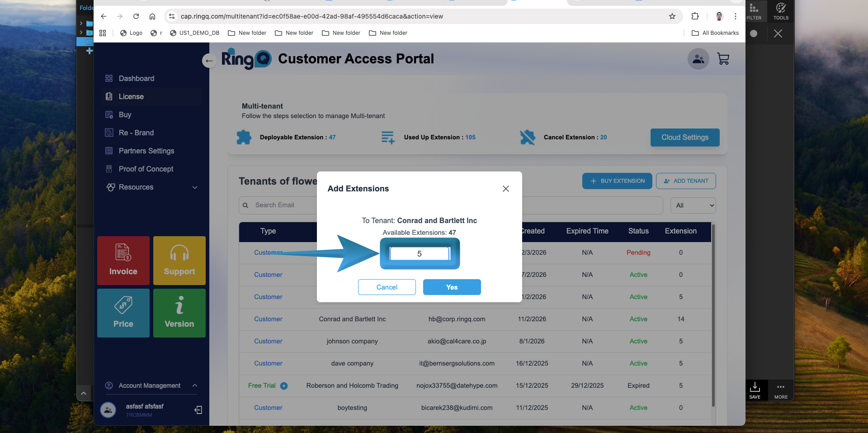The image size is (868, 433).
Task: Open Partners Settings from the sidebar
Action: (146, 151)
